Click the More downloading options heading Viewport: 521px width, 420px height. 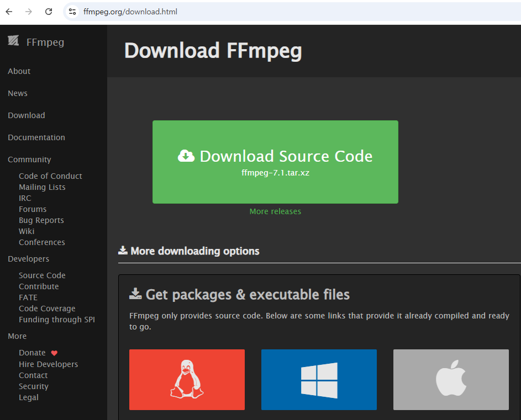[194, 251]
